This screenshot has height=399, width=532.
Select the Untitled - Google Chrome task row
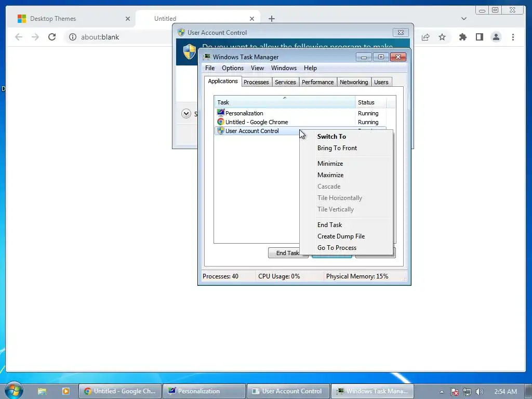pos(301,122)
